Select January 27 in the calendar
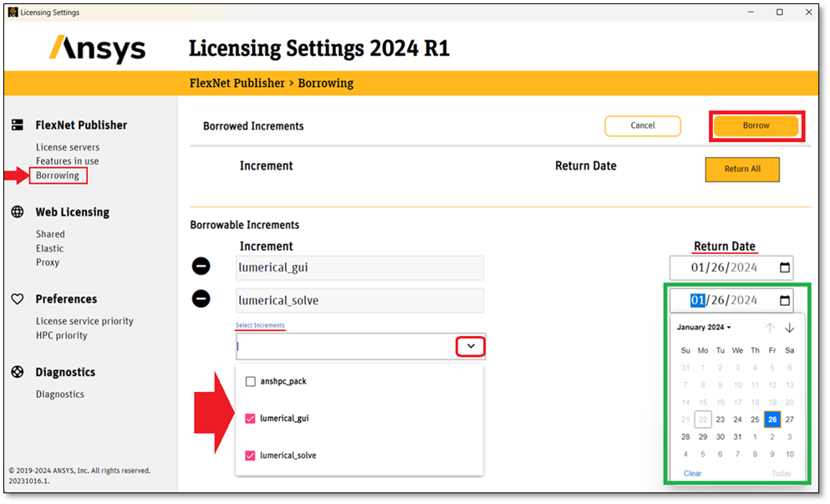Viewport: 830px width, 504px height. coord(789,420)
